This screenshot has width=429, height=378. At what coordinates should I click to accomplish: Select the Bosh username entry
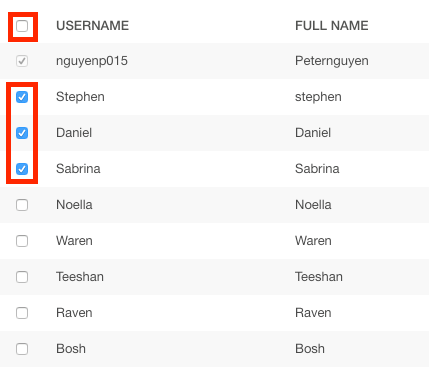(71, 349)
